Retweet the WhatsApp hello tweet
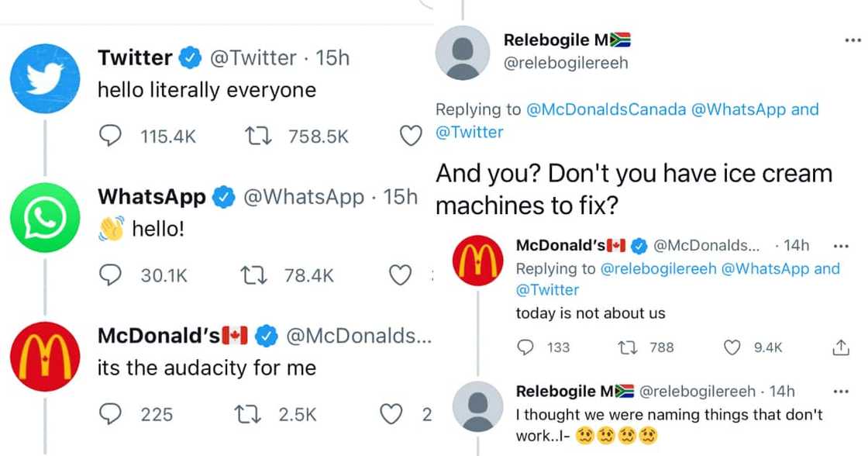Screen dimensions: 868x456 (255, 275)
